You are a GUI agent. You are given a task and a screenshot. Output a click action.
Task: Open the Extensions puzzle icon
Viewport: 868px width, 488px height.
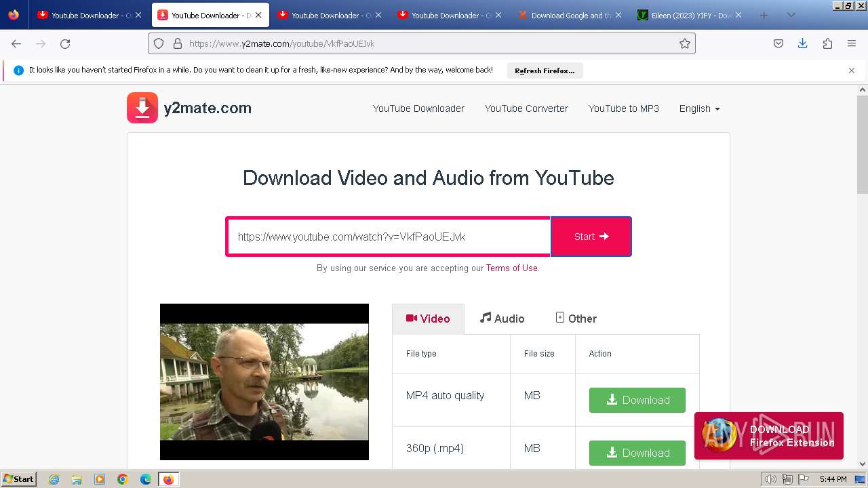click(x=827, y=43)
